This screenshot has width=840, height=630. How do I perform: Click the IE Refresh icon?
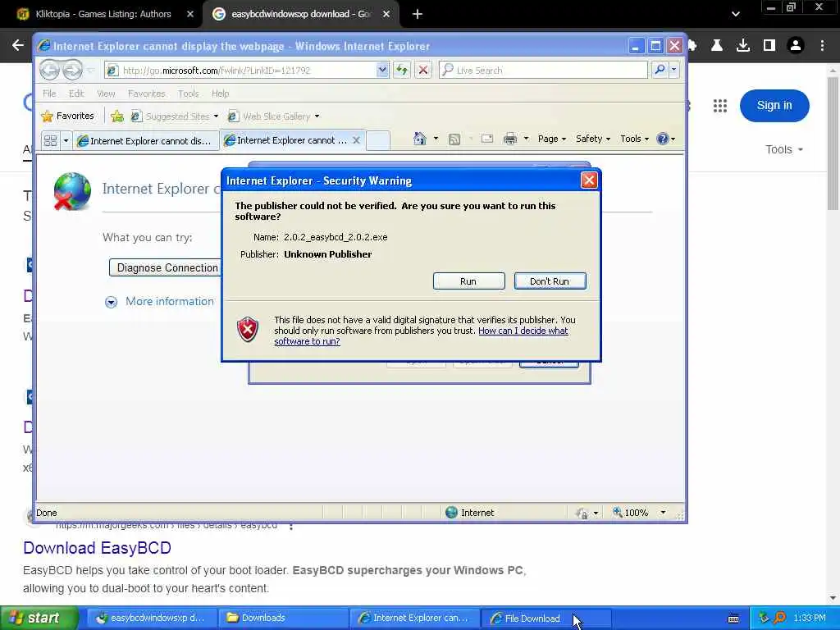[x=402, y=71]
